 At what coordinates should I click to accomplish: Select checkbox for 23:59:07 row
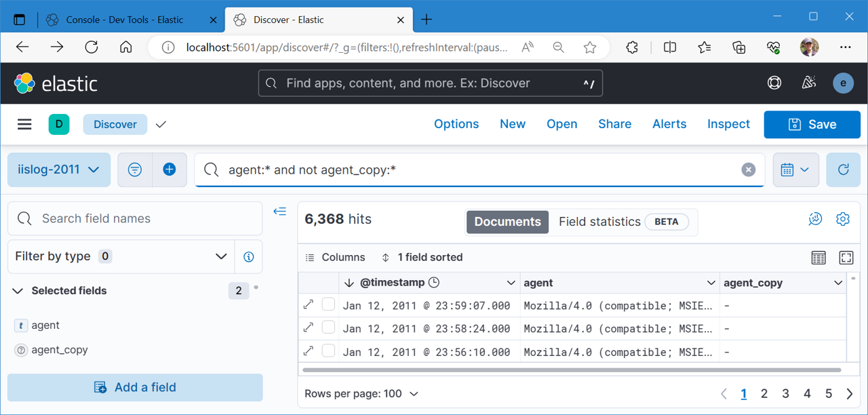click(328, 305)
